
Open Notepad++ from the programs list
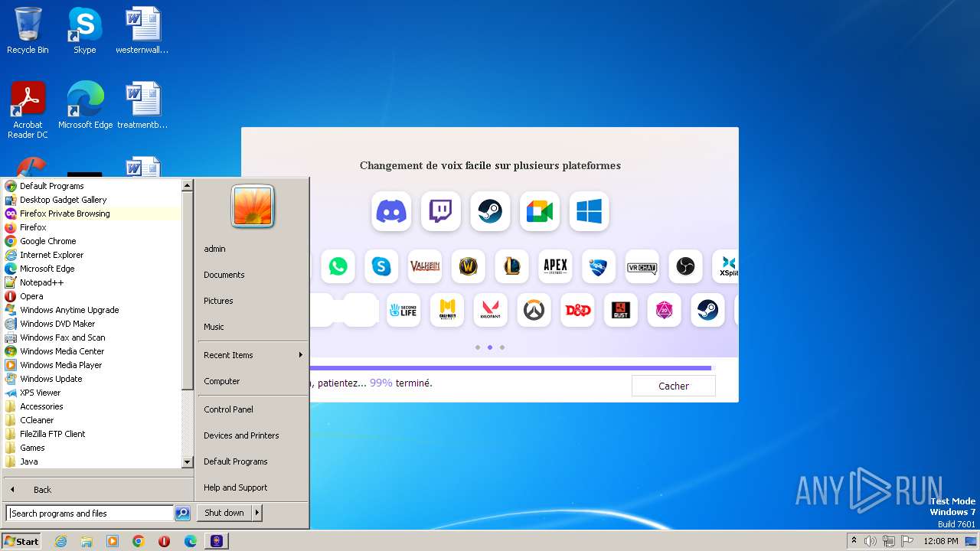[x=92, y=282]
